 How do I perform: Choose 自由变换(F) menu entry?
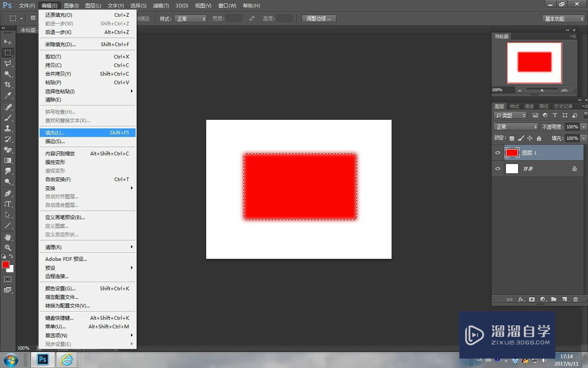(87, 179)
